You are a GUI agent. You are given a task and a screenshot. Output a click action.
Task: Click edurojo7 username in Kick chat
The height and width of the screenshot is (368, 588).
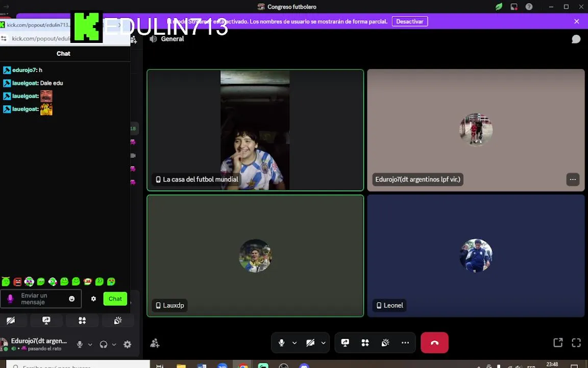24,70
